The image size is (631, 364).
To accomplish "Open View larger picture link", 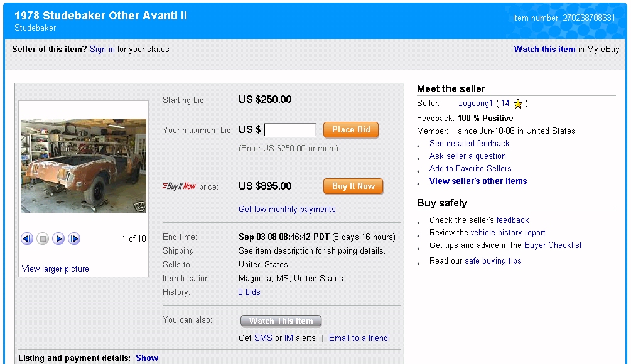I will (55, 269).
